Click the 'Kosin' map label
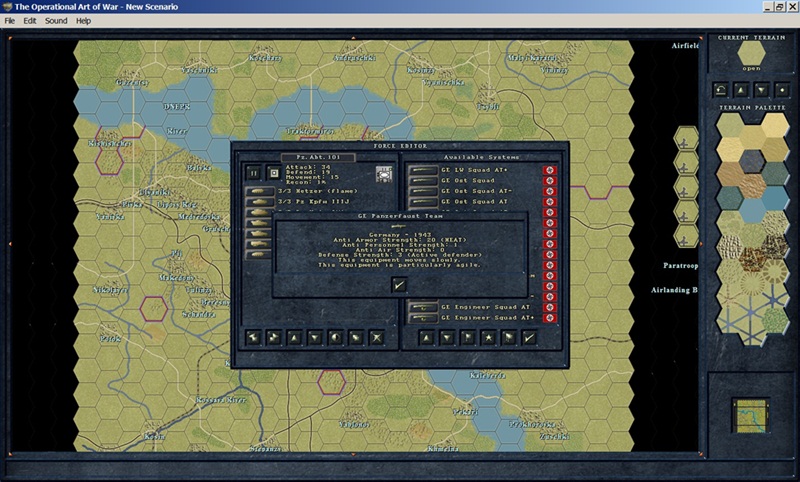This screenshot has height=482, width=800. pyautogui.click(x=155, y=437)
